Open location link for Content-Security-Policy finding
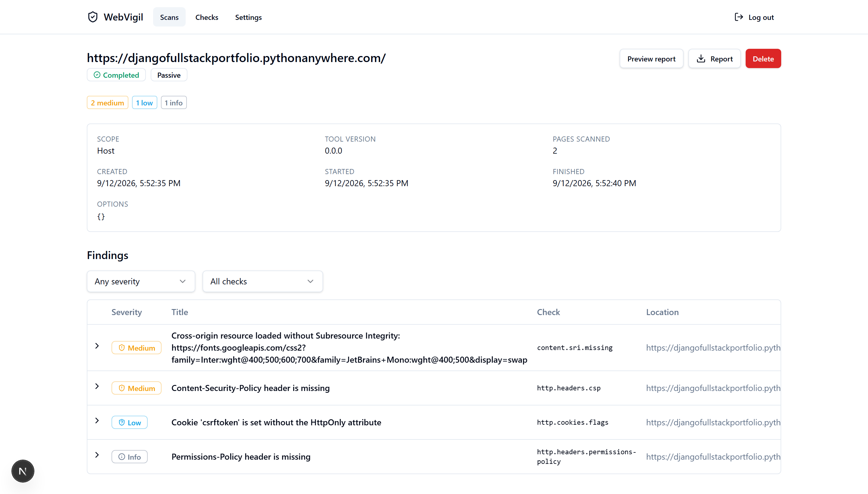 pos(713,388)
